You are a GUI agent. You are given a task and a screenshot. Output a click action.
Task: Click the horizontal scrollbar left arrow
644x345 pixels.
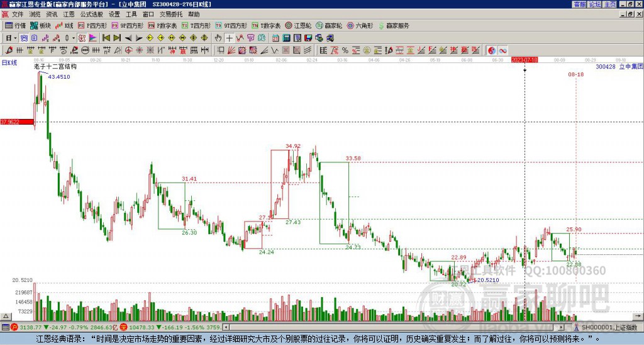tap(226, 327)
